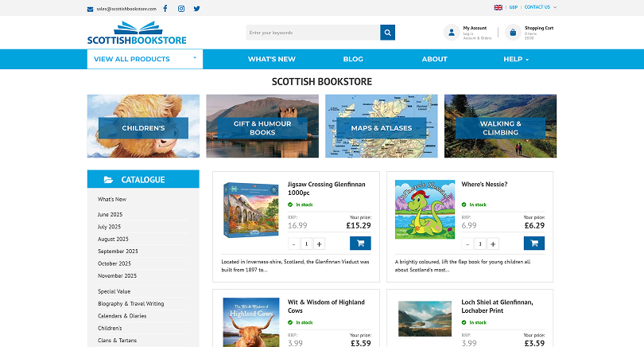Expand the Contact Us dropdown

tap(540, 7)
